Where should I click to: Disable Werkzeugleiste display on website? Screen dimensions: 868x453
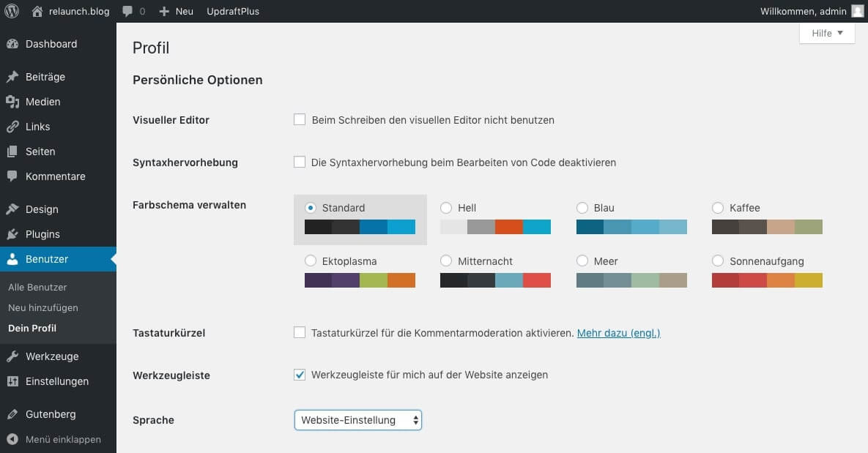click(300, 374)
